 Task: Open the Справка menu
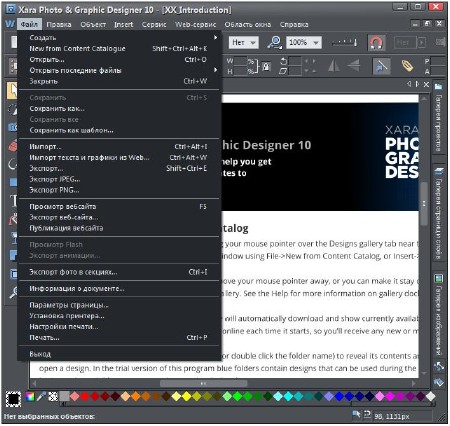(x=294, y=24)
